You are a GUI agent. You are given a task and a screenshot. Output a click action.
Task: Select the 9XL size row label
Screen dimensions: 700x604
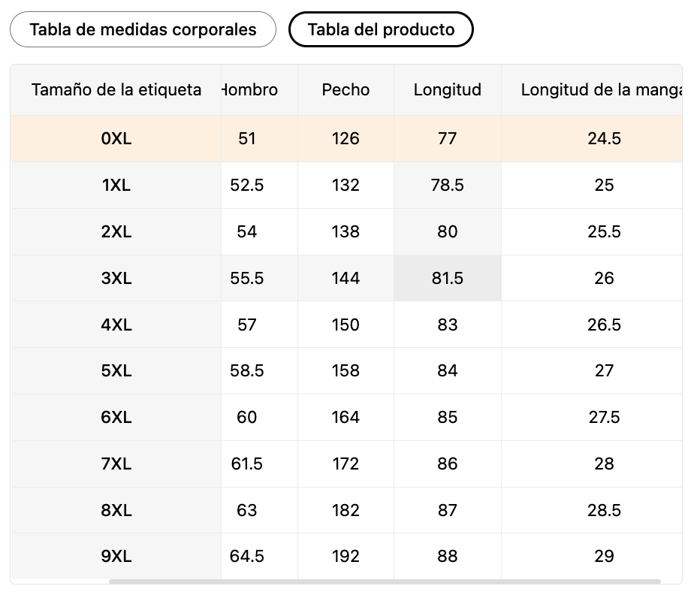(116, 556)
